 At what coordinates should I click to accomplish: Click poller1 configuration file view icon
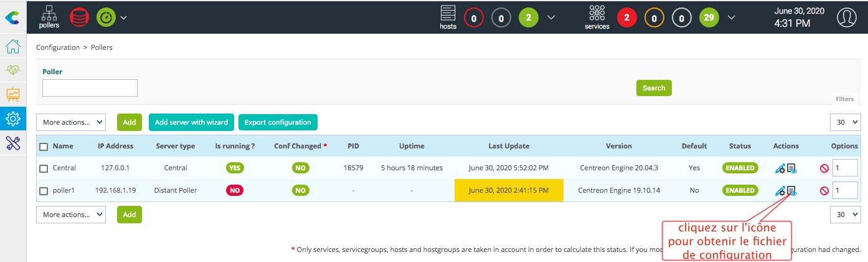click(x=792, y=190)
